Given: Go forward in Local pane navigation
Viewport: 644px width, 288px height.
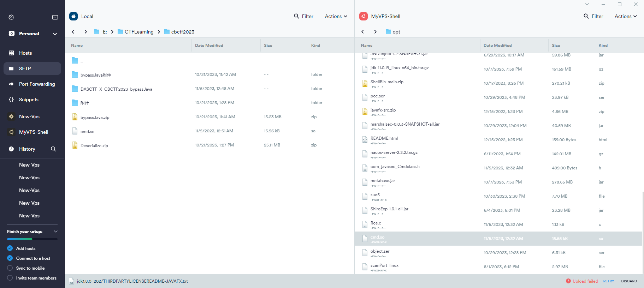Looking at the screenshot, I should (x=85, y=32).
